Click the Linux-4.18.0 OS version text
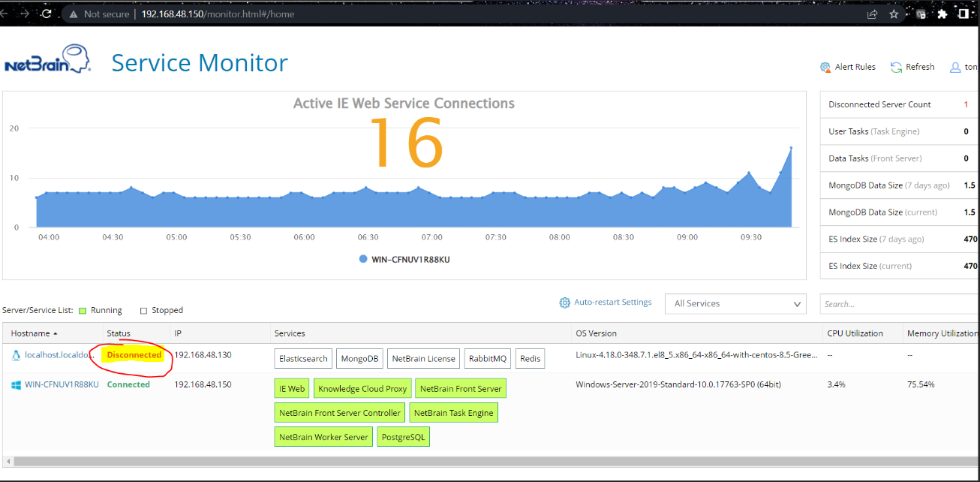This screenshot has height=482, width=980. pyautogui.click(x=696, y=355)
